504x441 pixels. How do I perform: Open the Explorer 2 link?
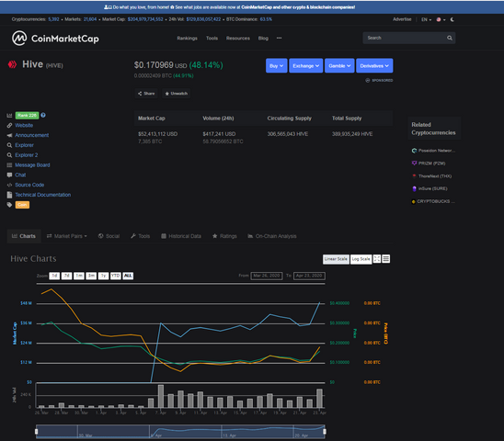point(27,155)
